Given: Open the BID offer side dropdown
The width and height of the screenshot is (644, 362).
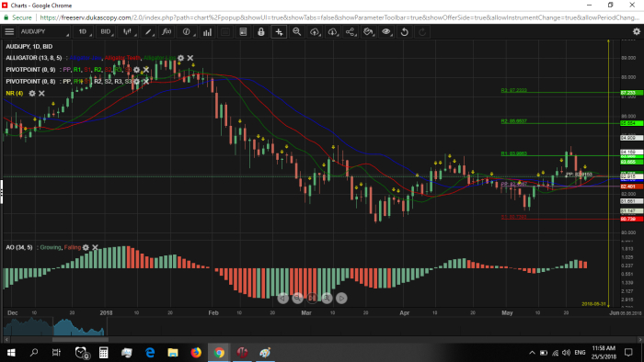Looking at the screenshot, I should (x=107, y=31).
